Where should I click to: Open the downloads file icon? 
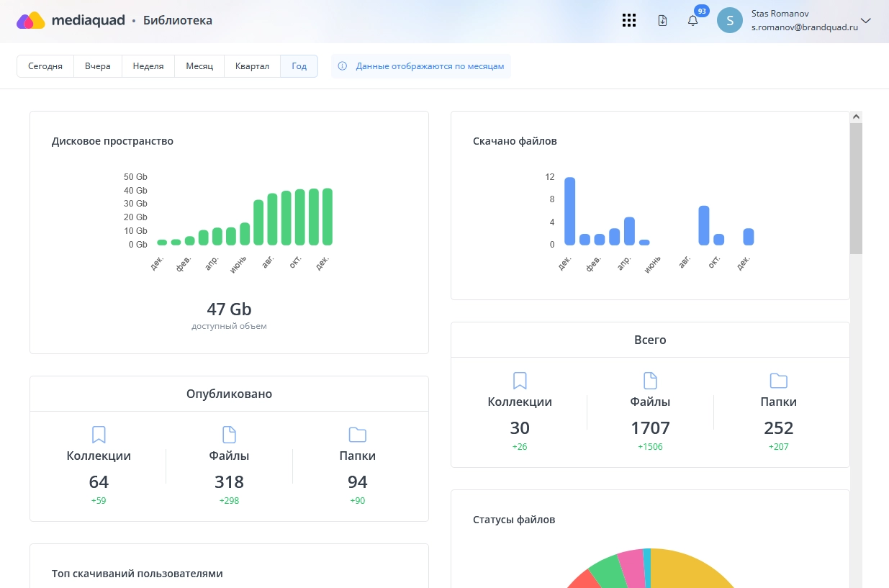click(x=662, y=21)
